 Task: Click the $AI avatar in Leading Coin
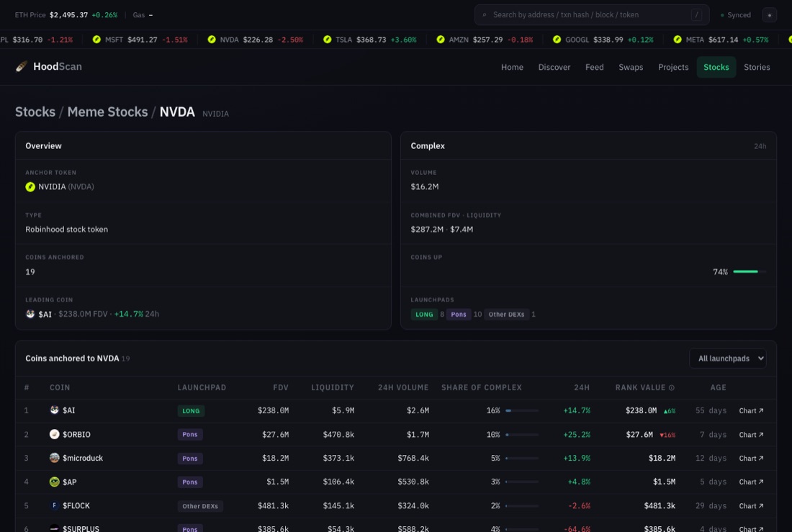coord(30,314)
